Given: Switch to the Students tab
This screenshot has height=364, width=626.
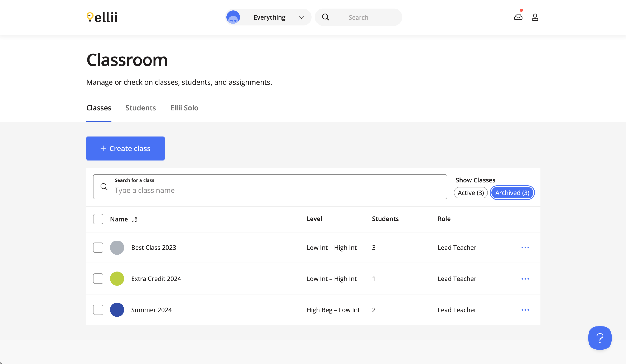Looking at the screenshot, I should tap(141, 108).
